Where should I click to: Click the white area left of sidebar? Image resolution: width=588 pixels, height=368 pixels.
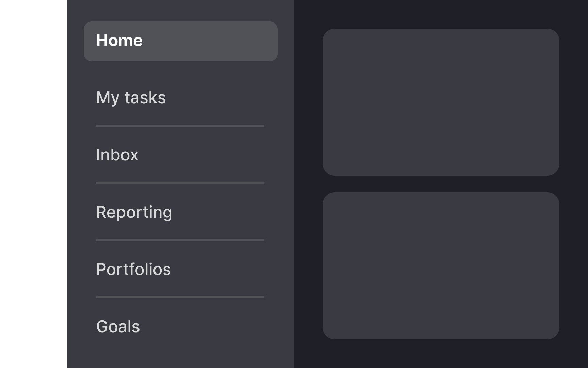coord(32,184)
